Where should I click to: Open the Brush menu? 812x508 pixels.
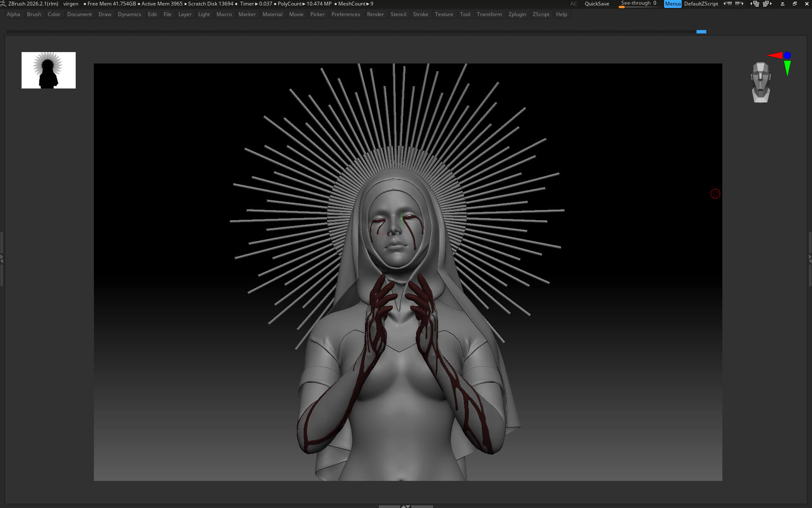click(x=34, y=14)
